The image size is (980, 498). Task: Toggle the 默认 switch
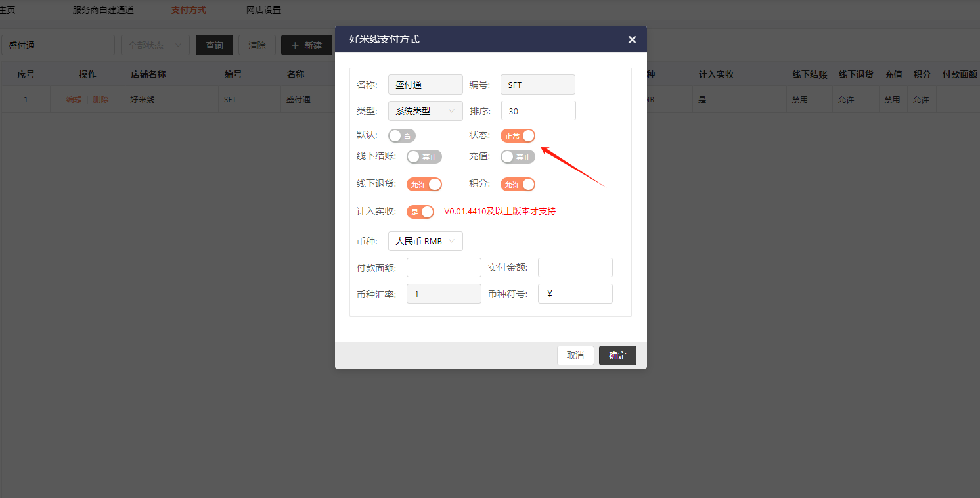tap(402, 135)
